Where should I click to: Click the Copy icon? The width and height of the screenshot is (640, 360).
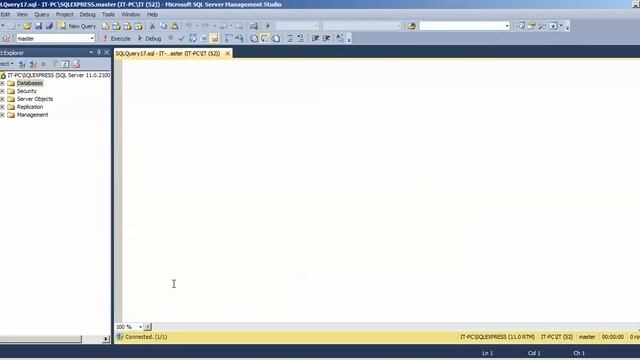click(163, 26)
